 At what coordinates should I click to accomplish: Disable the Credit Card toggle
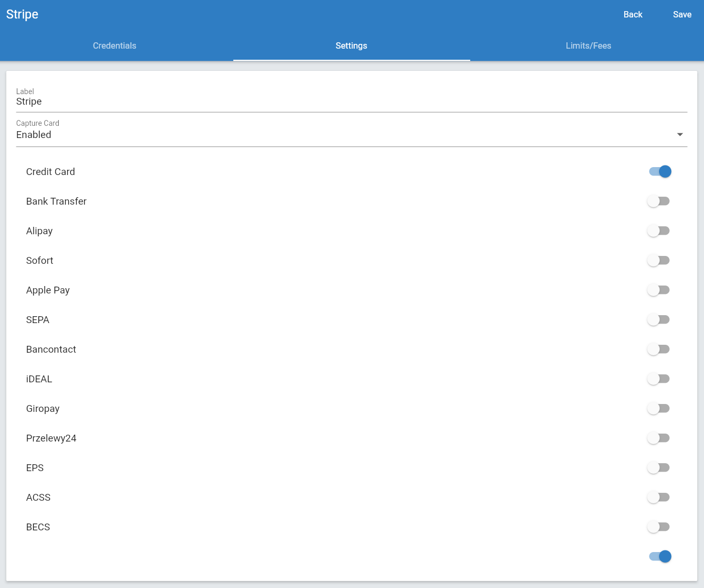(x=660, y=171)
